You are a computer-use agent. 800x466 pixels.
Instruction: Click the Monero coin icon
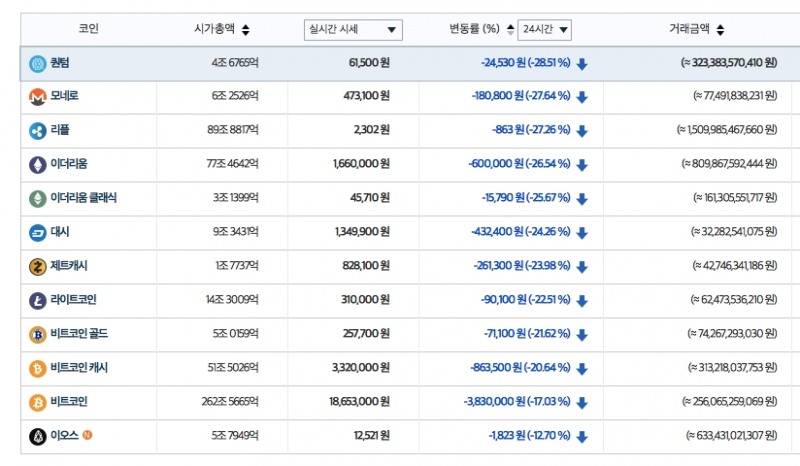[38, 97]
